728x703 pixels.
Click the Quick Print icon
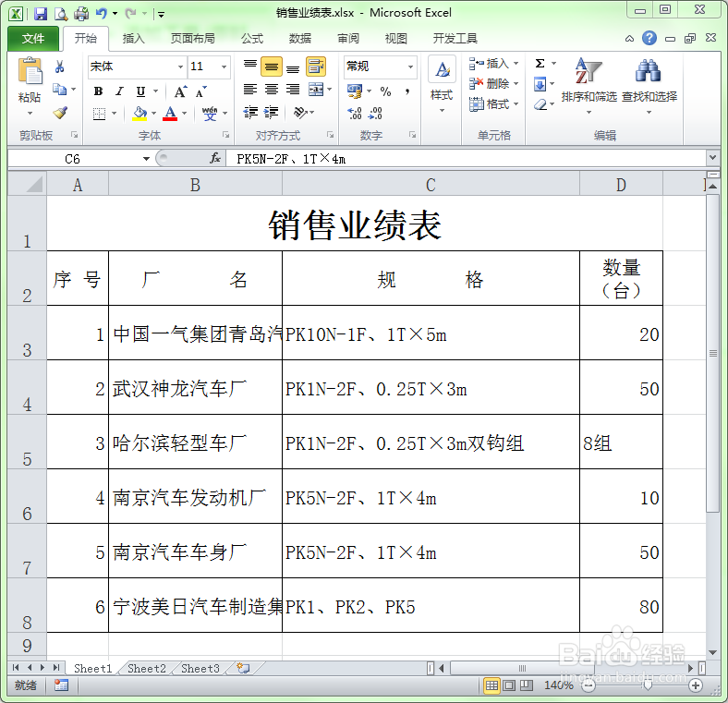(81, 14)
